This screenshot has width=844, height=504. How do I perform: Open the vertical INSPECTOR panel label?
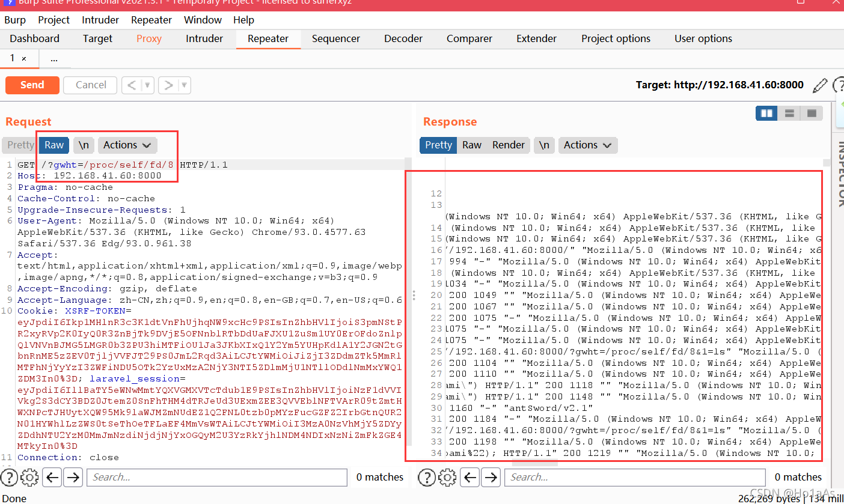pos(840,174)
